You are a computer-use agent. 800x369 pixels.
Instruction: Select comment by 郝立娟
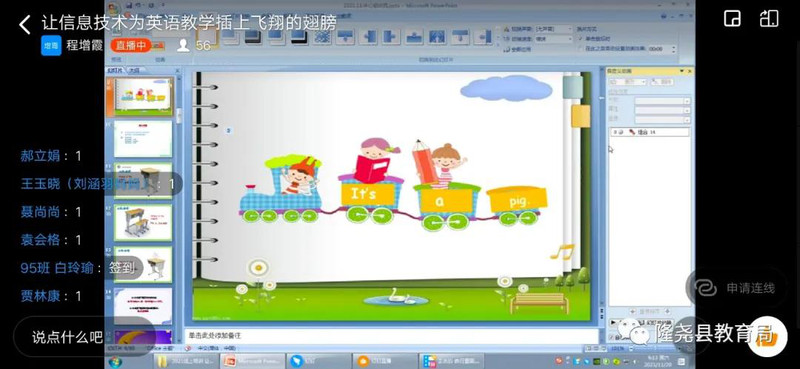(x=51, y=156)
